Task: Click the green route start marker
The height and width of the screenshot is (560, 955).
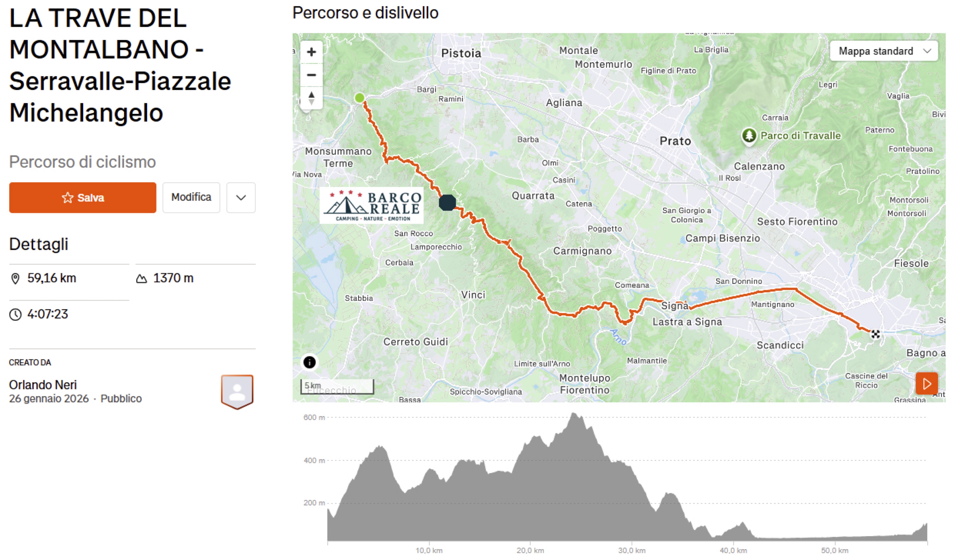Action: pos(359,98)
